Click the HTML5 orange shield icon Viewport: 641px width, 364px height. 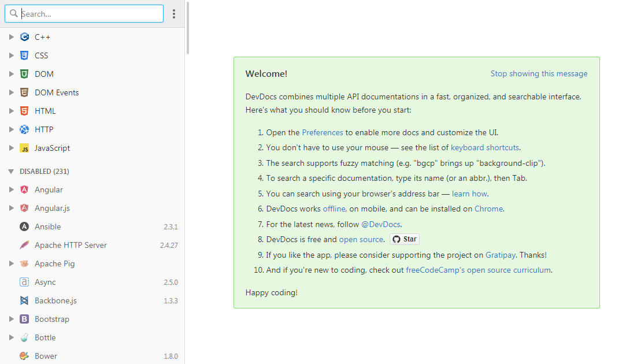tap(24, 111)
